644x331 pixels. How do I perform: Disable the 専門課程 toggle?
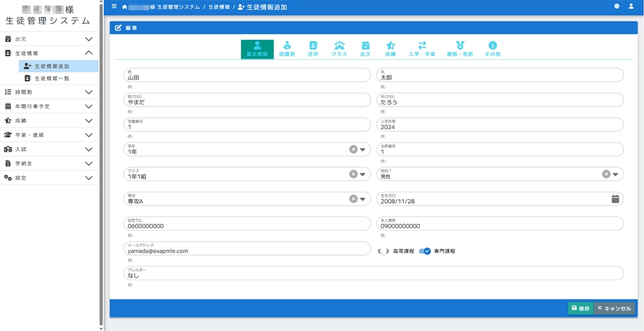click(x=424, y=251)
